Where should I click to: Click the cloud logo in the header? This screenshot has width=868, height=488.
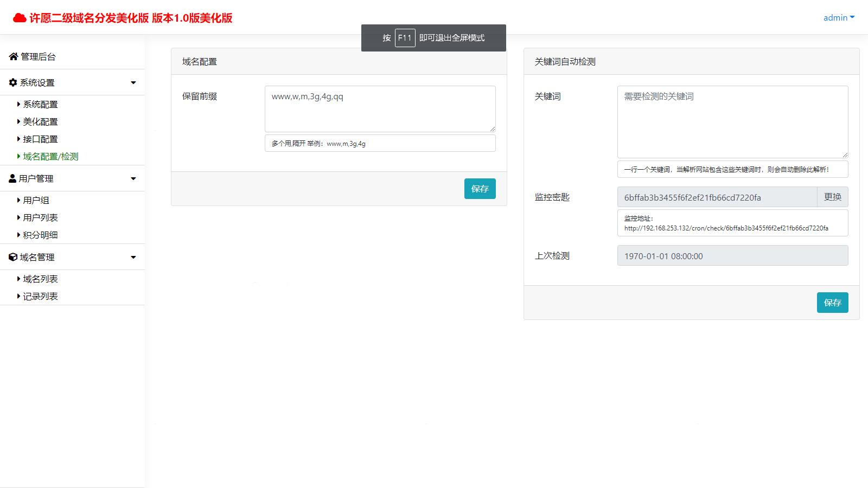20,17
